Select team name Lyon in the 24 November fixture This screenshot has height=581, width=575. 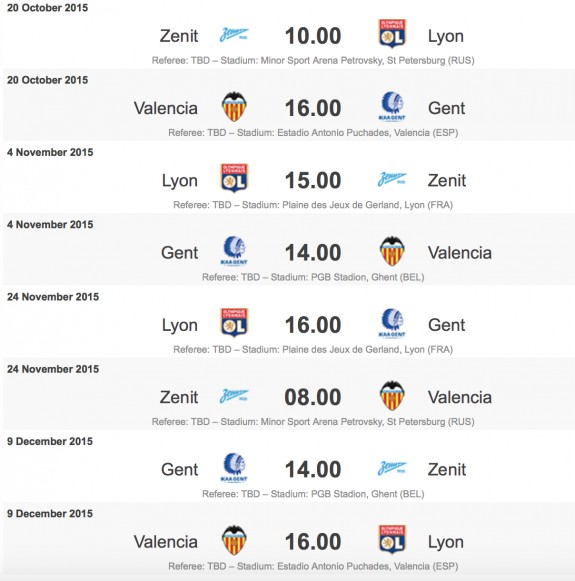[180, 325]
